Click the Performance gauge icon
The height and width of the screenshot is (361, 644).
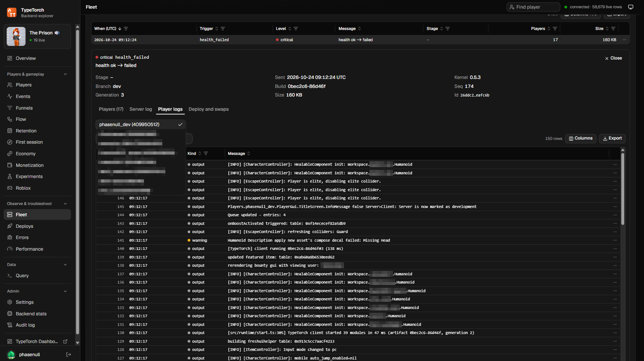[x=10, y=249]
